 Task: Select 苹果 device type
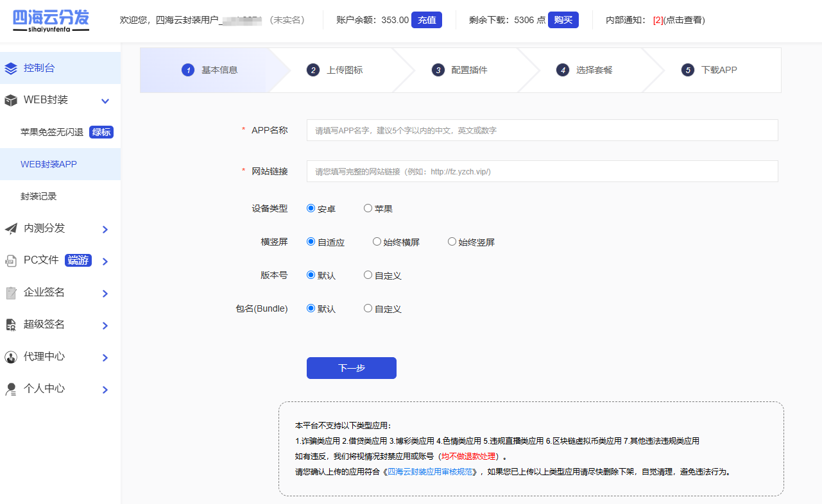[x=368, y=208]
